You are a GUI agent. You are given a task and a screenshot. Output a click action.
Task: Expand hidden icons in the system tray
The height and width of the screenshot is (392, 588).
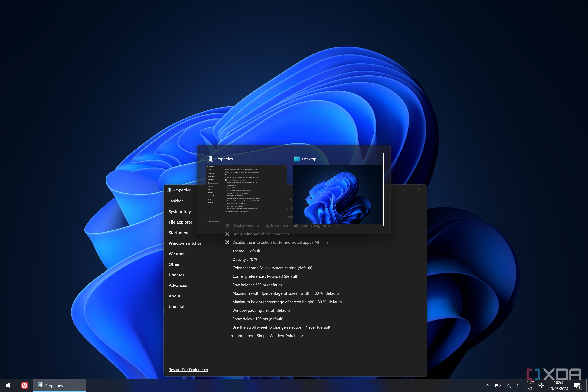(x=487, y=385)
